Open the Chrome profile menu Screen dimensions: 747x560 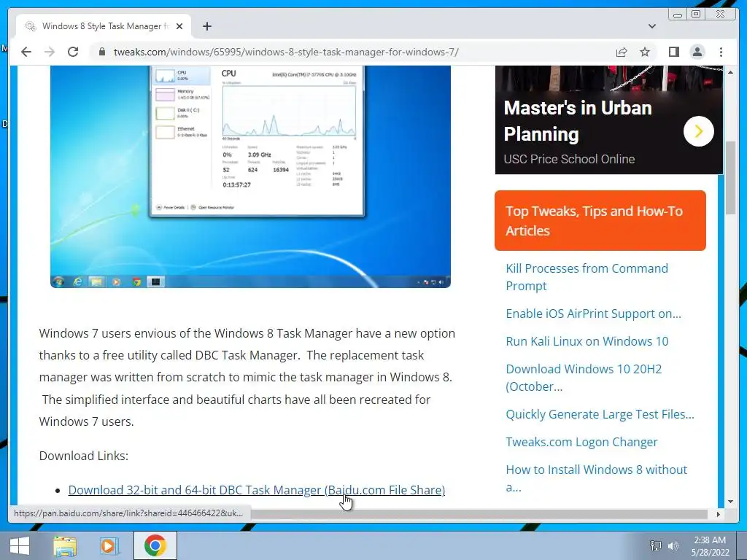point(697,52)
